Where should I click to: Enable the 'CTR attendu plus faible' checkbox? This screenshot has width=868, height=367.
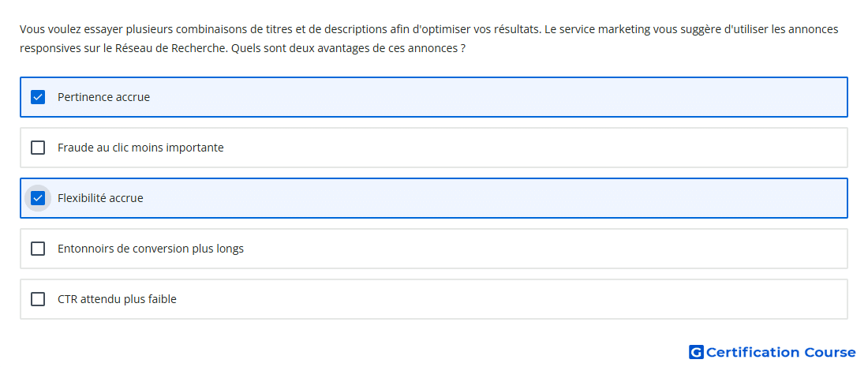tap(38, 299)
